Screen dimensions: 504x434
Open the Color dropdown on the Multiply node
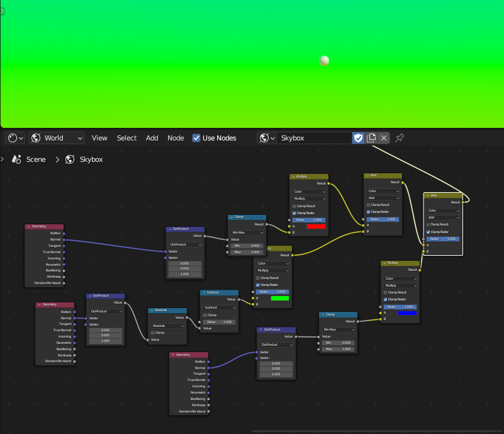coord(308,191)
